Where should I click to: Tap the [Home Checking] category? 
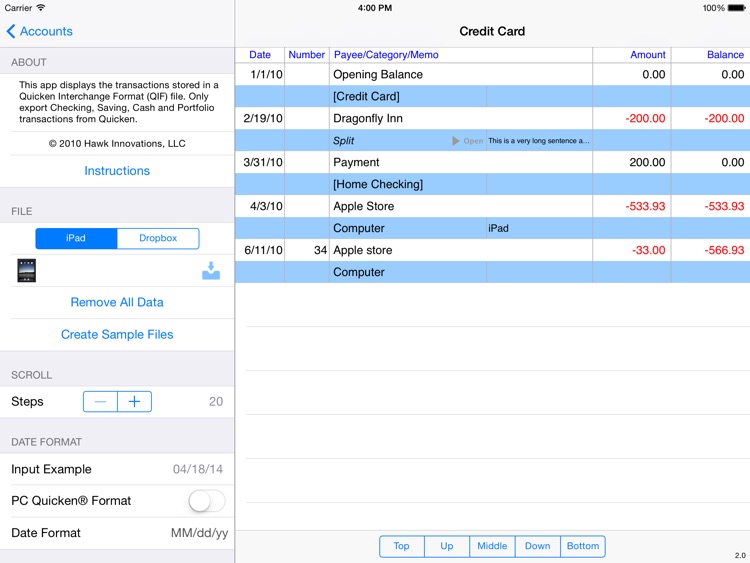click(378, 184)
